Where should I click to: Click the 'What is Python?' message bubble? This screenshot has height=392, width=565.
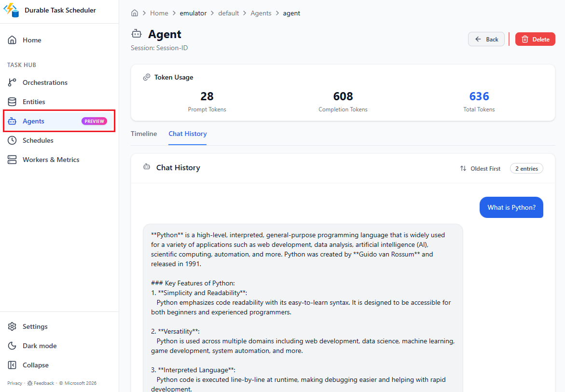click(511, 207)
